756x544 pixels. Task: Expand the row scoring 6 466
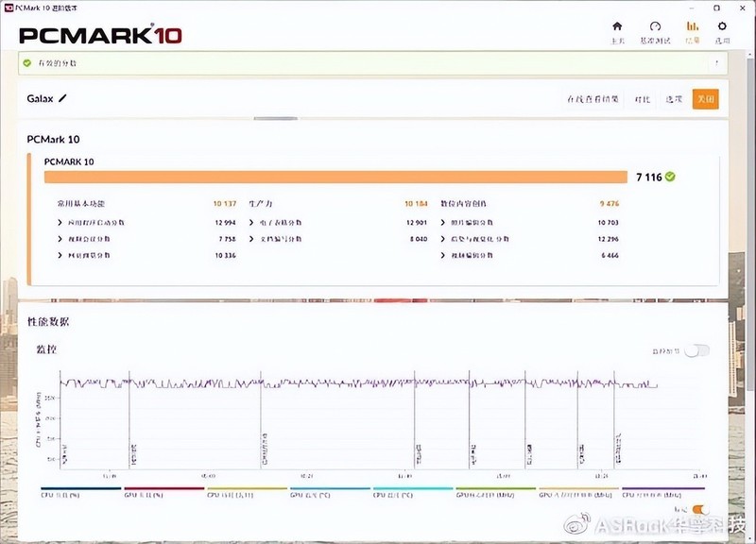point(442,255)
